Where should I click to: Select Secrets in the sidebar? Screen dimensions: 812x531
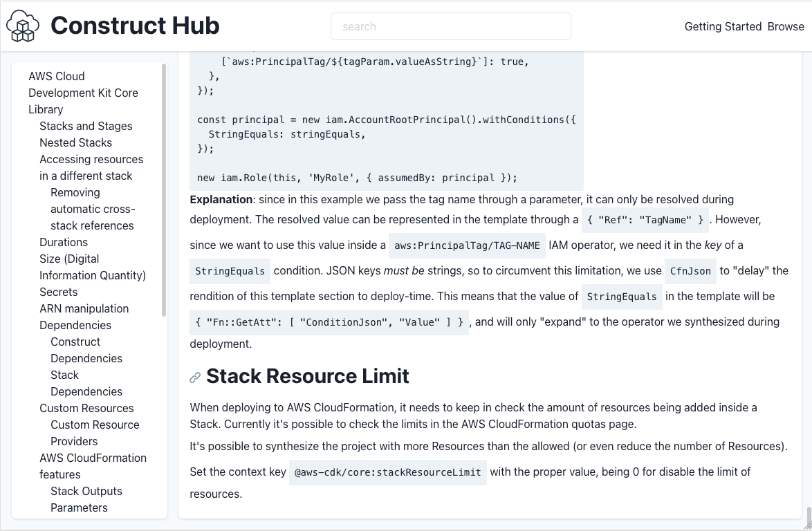[x=58, y=292]
